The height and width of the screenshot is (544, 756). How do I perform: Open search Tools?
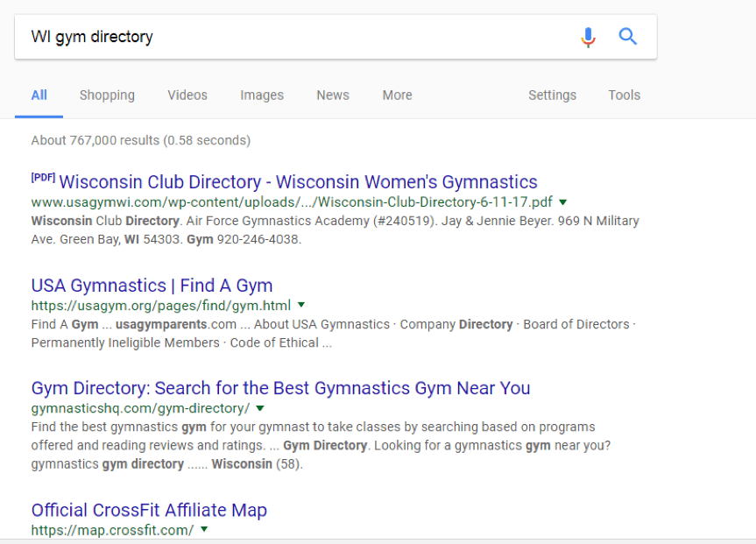pos(624,95)
